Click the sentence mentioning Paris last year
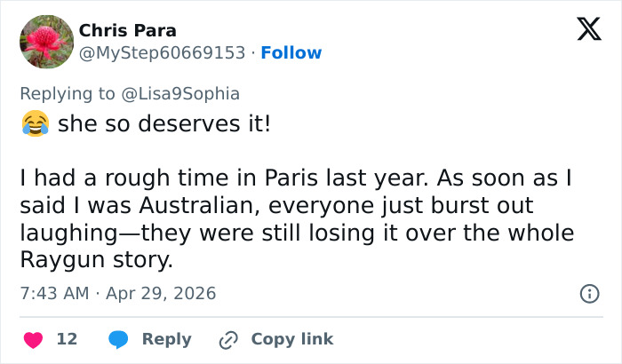This screenshot has height=364, width=622. coord(222,178)
